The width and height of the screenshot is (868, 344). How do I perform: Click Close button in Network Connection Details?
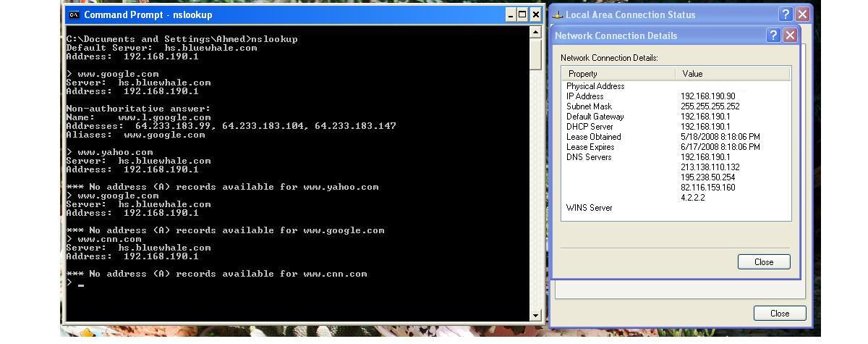coord(764,262)
